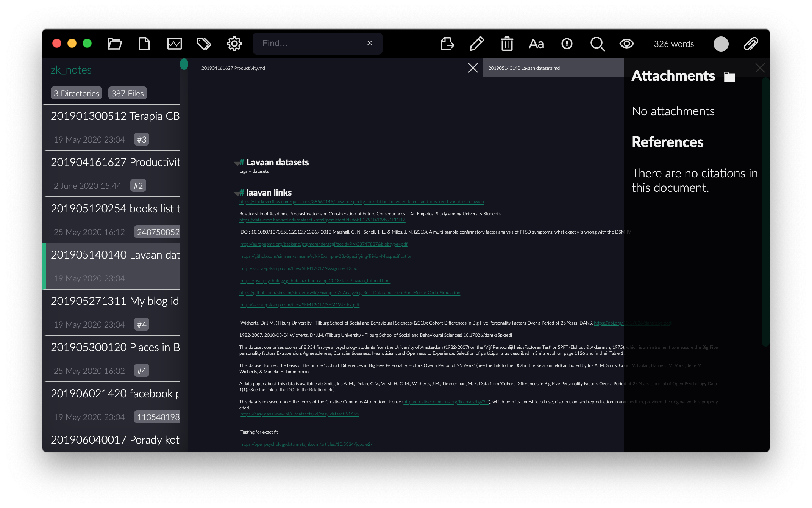Click into the Find search field
The width and height of the screenshot is (812, 508).
click(x=317, y=44)
